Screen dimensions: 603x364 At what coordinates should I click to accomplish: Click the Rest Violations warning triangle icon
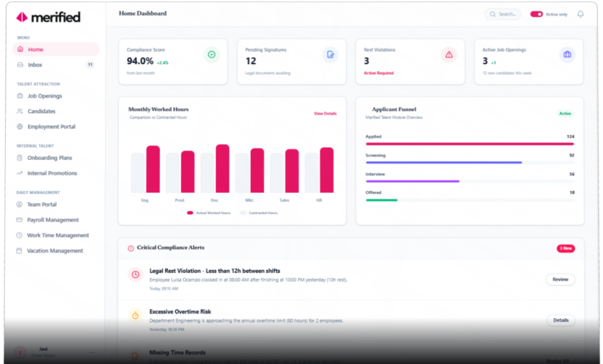pos(449,55)
